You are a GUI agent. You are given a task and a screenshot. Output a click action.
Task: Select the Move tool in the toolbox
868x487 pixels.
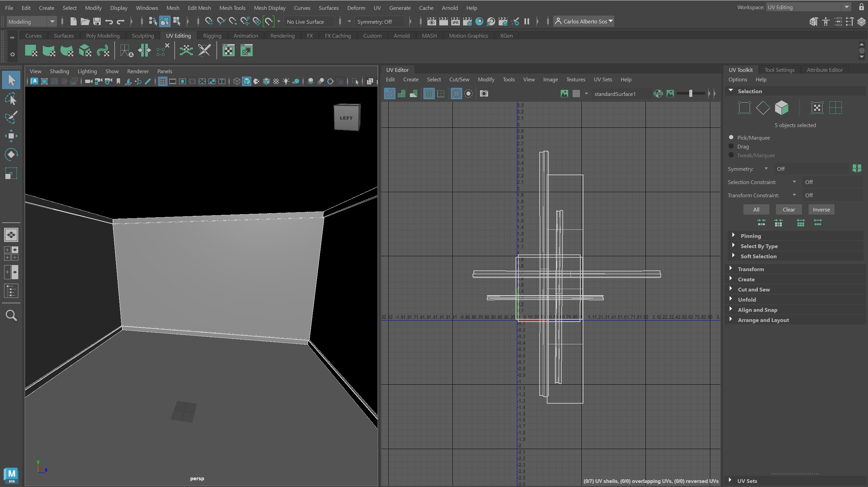pyautogui.click(x=11, y=136)
